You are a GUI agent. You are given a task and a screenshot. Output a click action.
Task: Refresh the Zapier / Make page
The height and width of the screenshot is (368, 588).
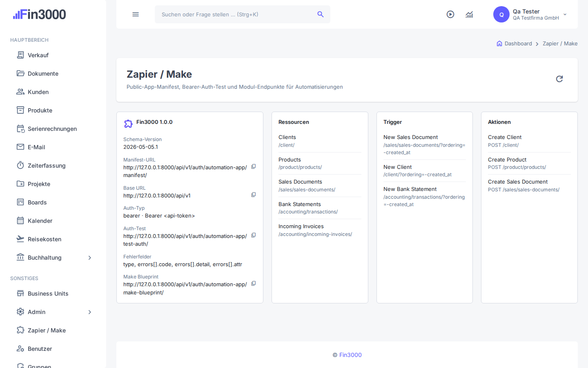pyautogui.click(x=559, y=79)
